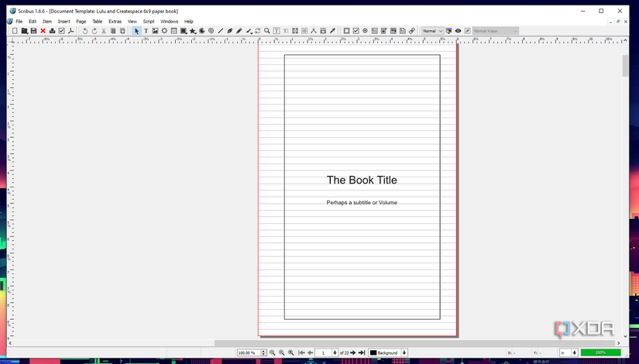
Task: Select the Table tool
Action: tap(174, 31)
